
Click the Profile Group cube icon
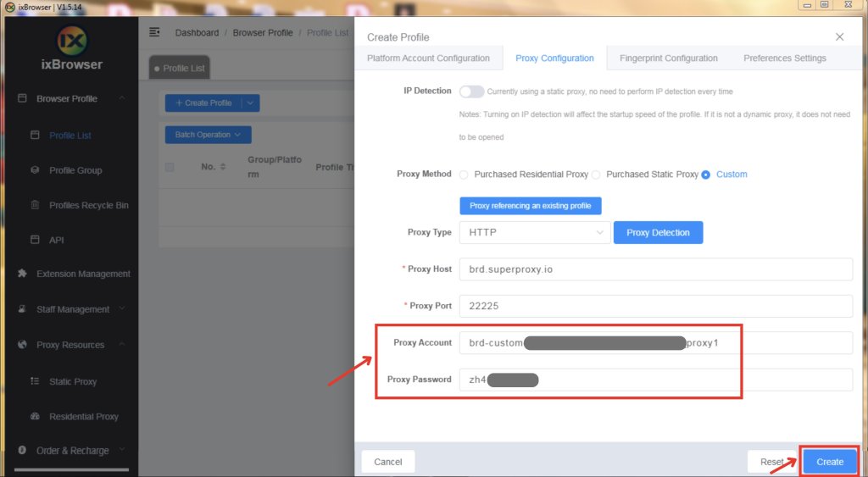click(x=35, y=170)
